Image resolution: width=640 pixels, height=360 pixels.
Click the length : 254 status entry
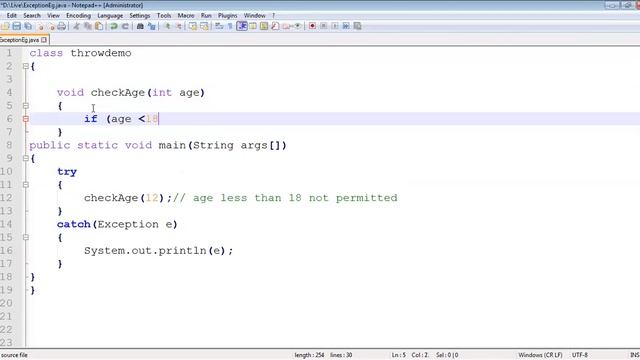tap(309, 355)
